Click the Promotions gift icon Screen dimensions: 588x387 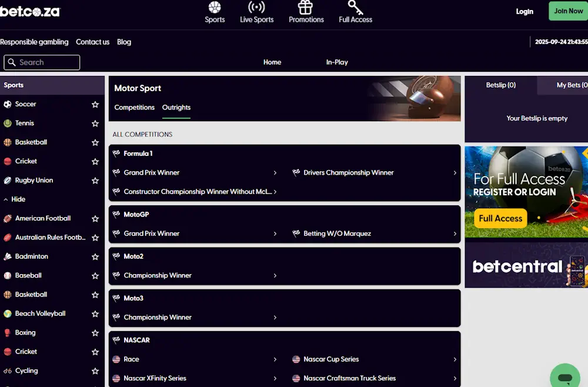coord(305,8)
